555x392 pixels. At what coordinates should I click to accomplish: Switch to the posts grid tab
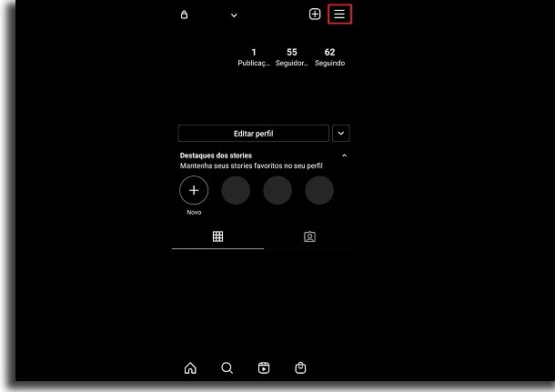coord(217,236)
